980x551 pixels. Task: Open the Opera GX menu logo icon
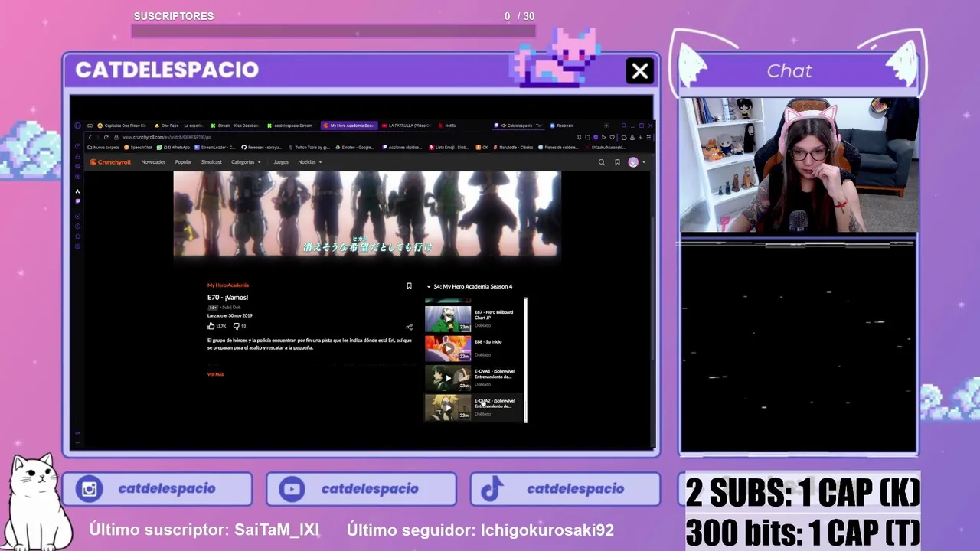[77, 126]
